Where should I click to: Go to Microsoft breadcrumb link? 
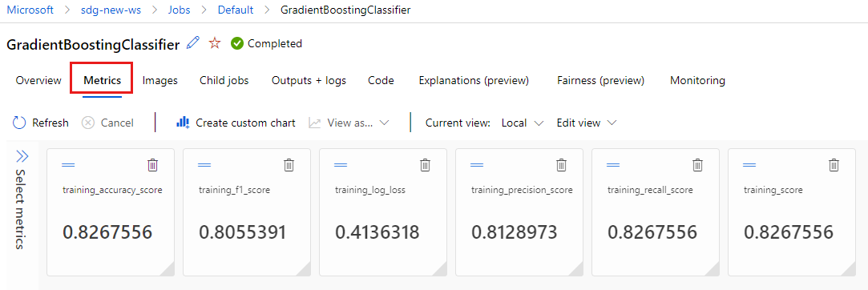(30, 10)
